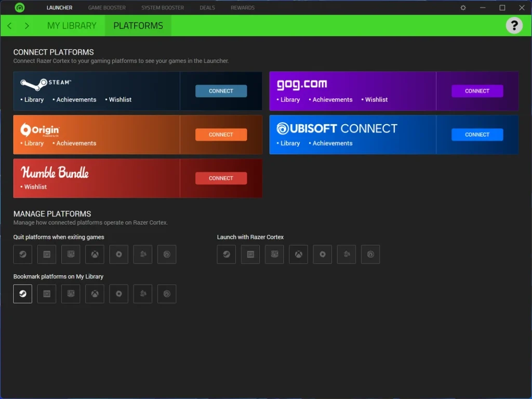Enable Epic Games under Launch with Razer Cortex
The image size is (532, 399).
pos(250,255)
